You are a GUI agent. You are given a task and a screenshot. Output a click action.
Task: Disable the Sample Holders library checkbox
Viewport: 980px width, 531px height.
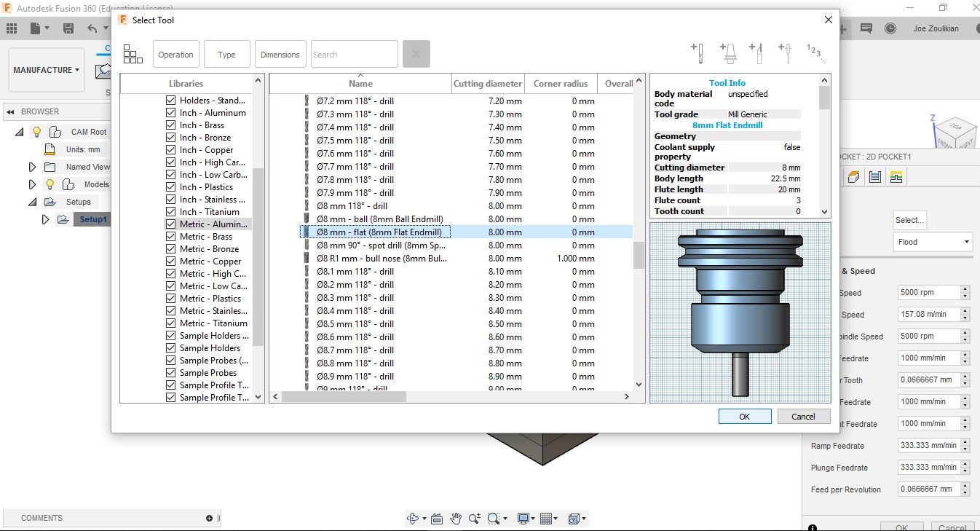(171, 348)
